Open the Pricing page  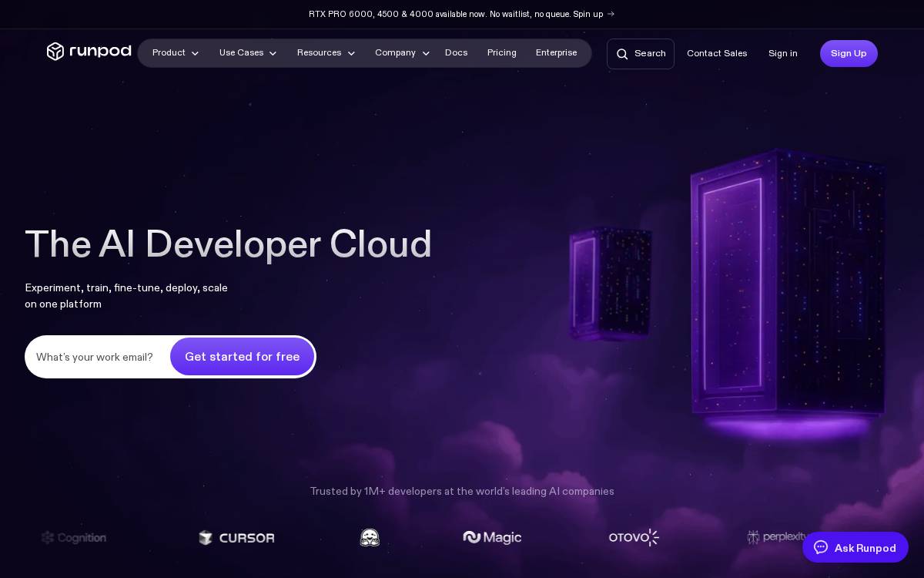click(x=502, y=53)
